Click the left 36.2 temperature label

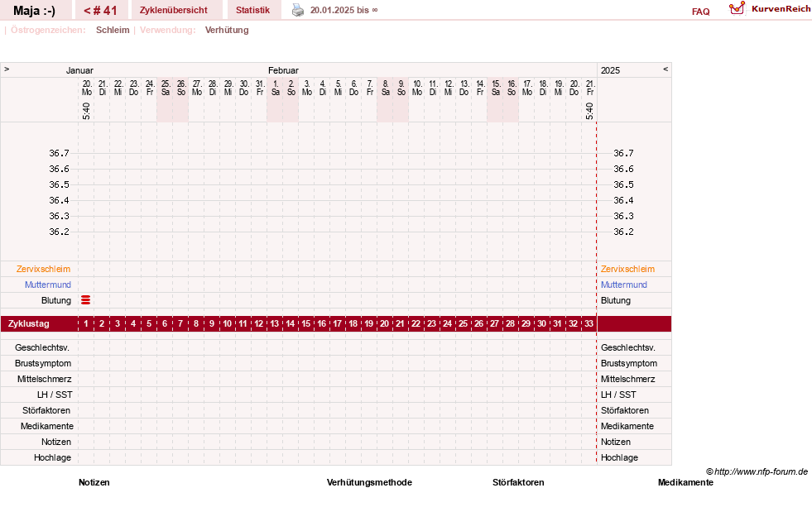pyautogui.click(x=59, y=232)
